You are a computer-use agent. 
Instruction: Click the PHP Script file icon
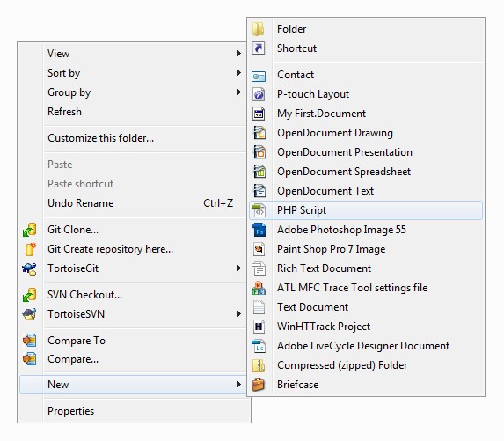pyautogui.click(x=259, y=210)
